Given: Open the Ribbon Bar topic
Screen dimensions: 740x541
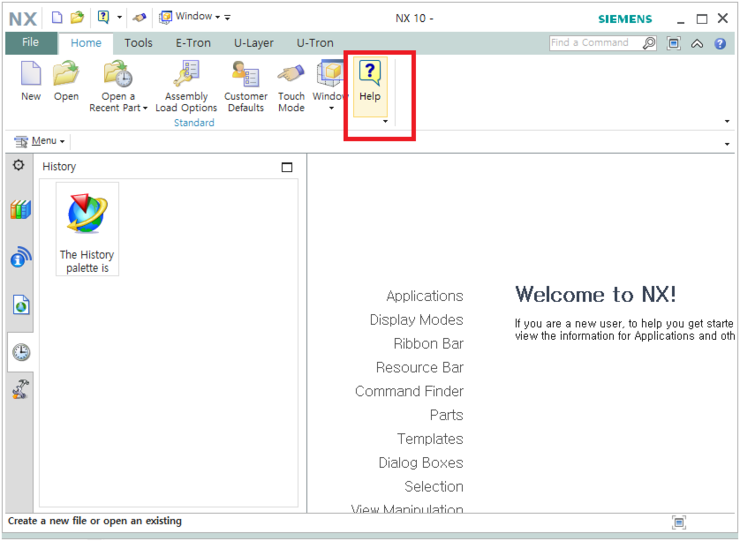Looking at the screenshot, I should point(429,344).
